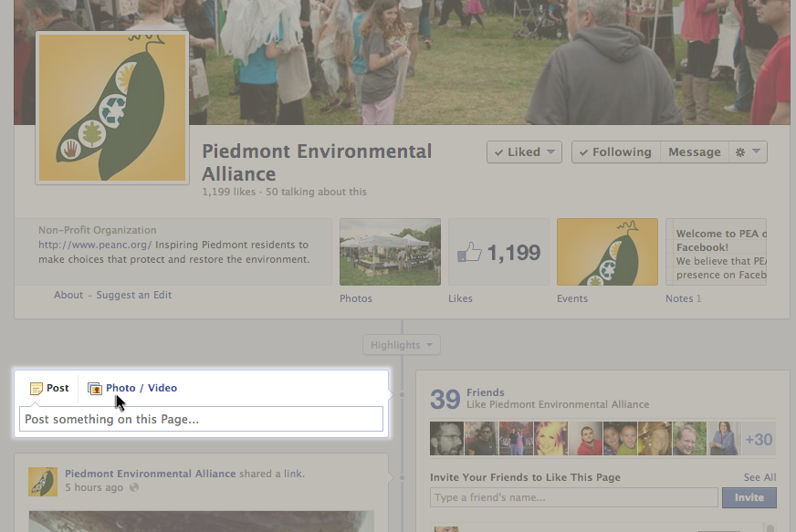Click the +30 more friends tile
The width and height of the screenshot is (796, 532).
(759, 439)
